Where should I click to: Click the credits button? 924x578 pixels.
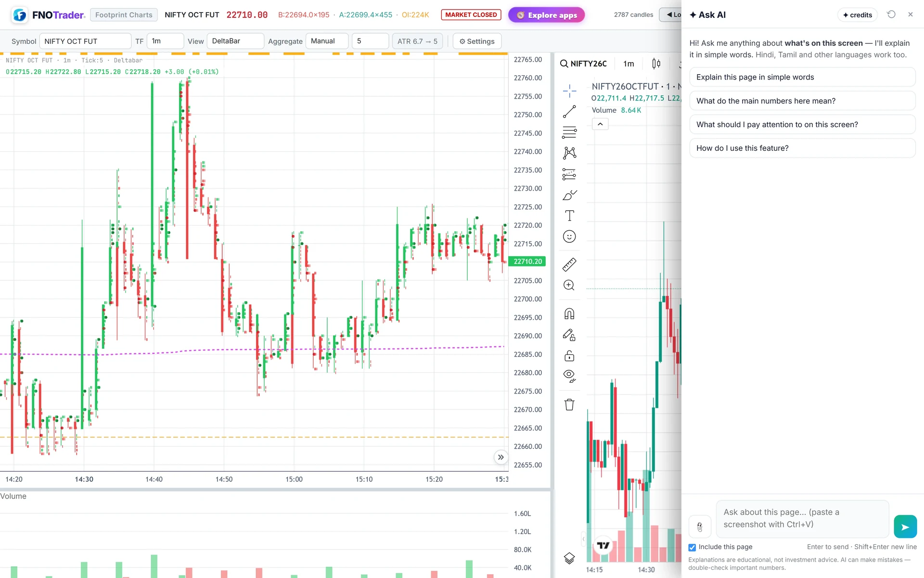(x=858, y=15)
